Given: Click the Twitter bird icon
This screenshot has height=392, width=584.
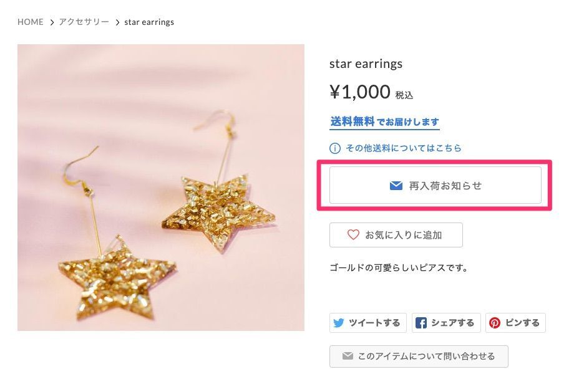Looking at the screenshot, I should click(x=339, y=323).
